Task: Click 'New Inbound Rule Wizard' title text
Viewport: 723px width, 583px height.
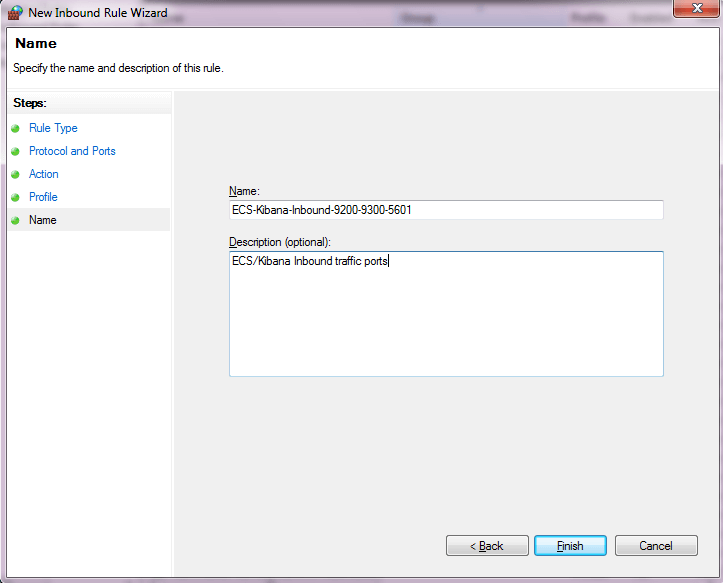Action: pyautogui.click(x=98, y=13)
